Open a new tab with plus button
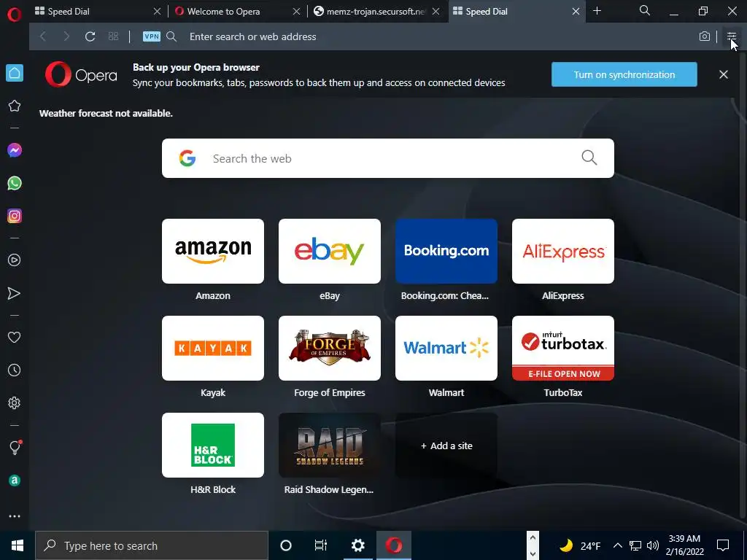747x560 pixels. [597, 11]
